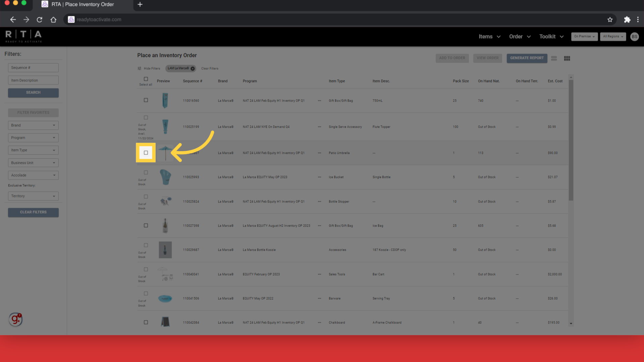Viewport: 644px width, 362px height.
Task: Open ellipsis for La Marca EQUITY May OP 2023
Action: pyautogui.click(x=319, y=177)
